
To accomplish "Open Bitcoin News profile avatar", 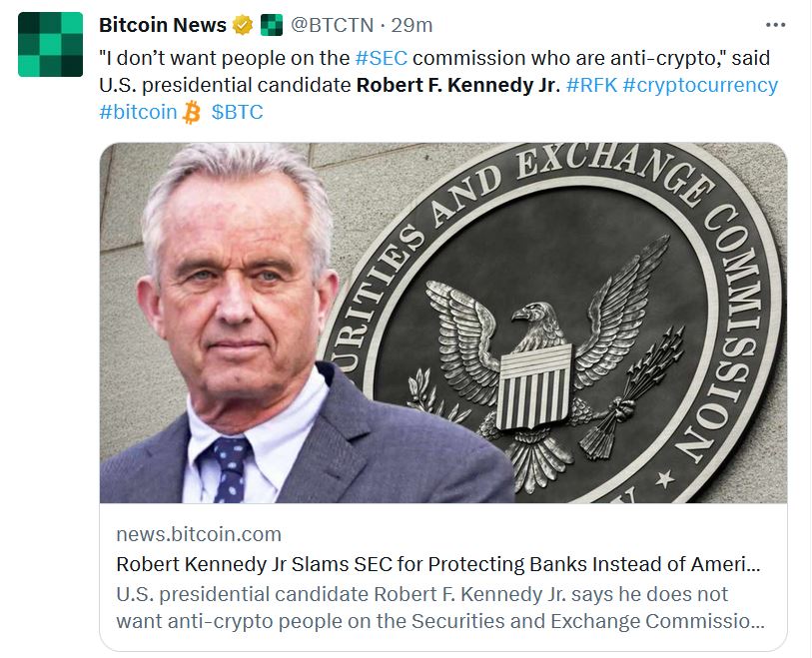I will click(x=50, y=45).
